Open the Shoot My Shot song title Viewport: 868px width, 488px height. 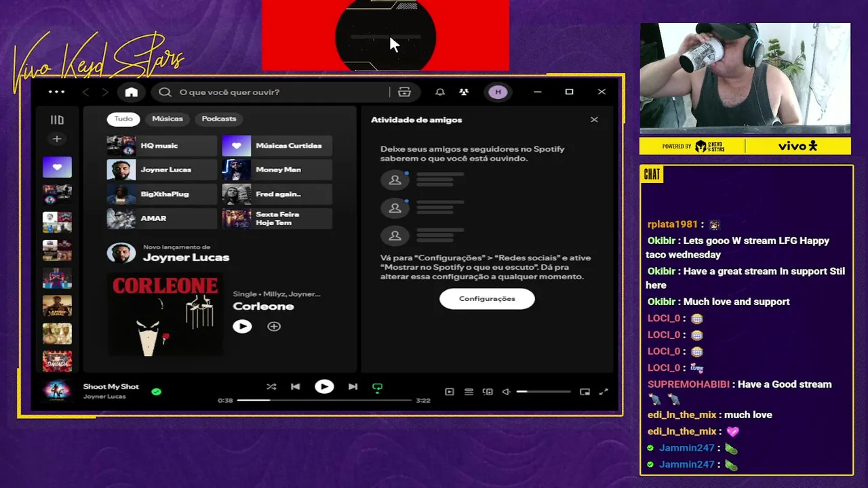[x=111, y=386]
